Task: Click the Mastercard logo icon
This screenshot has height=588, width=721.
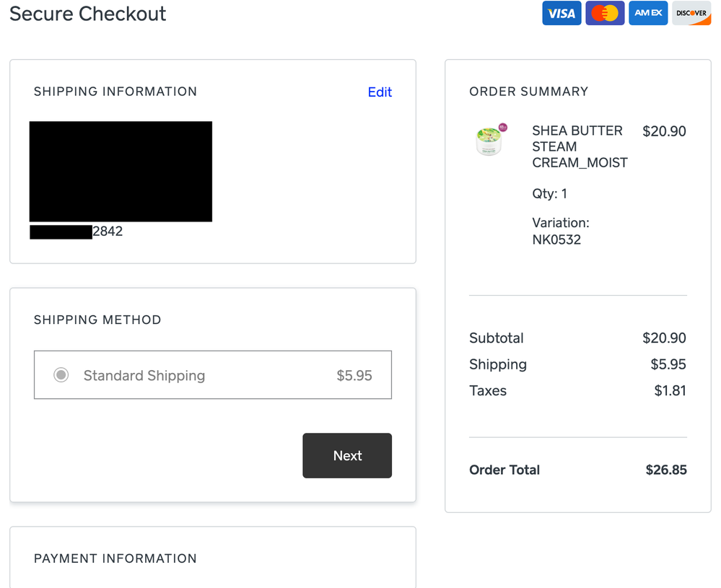Action: 605,14
